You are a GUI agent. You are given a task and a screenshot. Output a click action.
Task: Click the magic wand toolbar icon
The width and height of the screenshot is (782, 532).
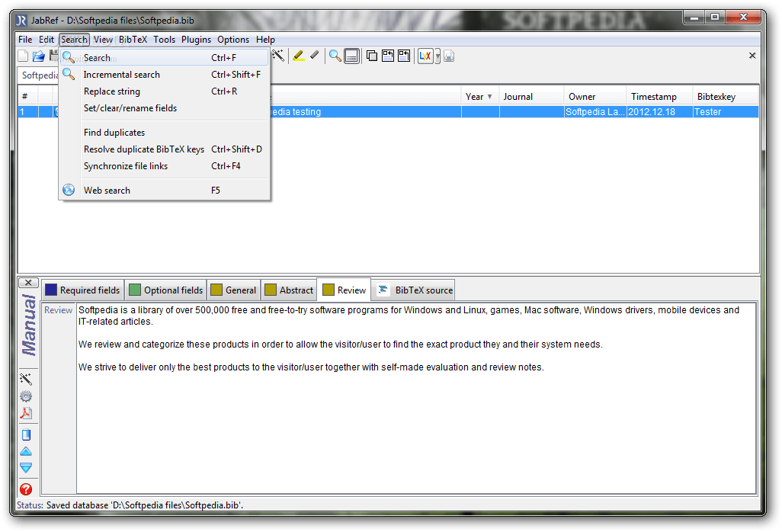point(278,56)
